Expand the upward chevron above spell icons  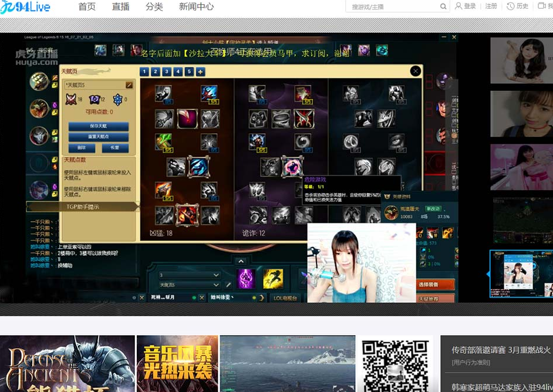pos(240,261)
